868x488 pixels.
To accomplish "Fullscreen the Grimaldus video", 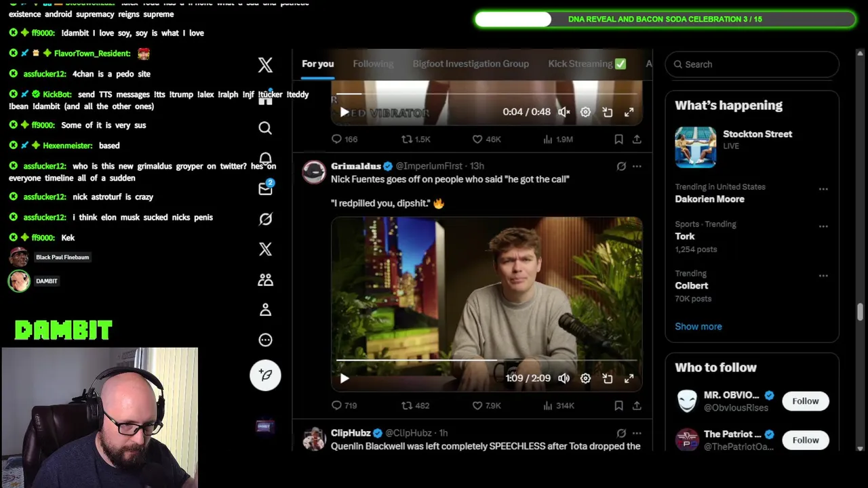I will [x=629, y=378].
